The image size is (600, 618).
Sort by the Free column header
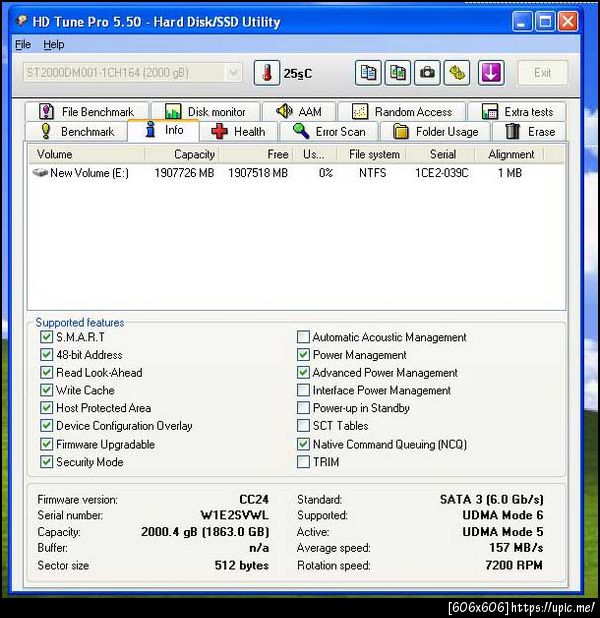(x=256, y=154)
